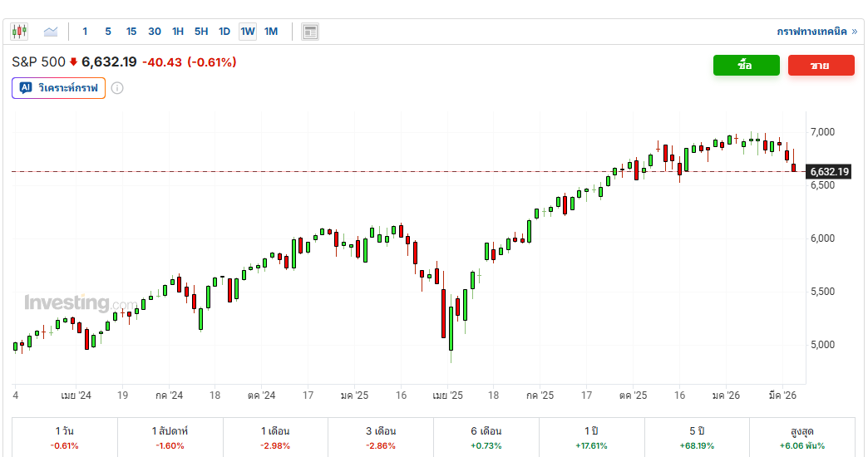The height and width of the screenshot is (457, 868).
Task: Select the max performance range
Action: [x=801, y=437]
